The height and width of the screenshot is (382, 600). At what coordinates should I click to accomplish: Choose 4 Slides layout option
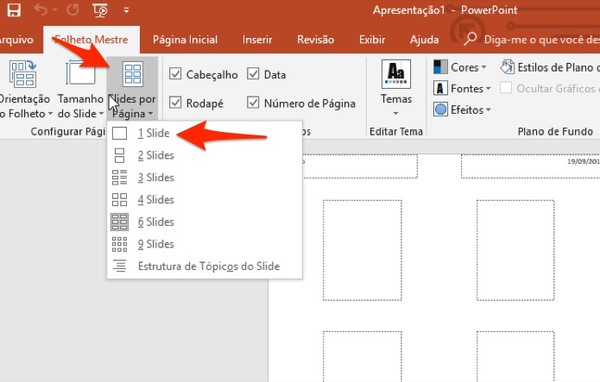[x=205, y=200]
